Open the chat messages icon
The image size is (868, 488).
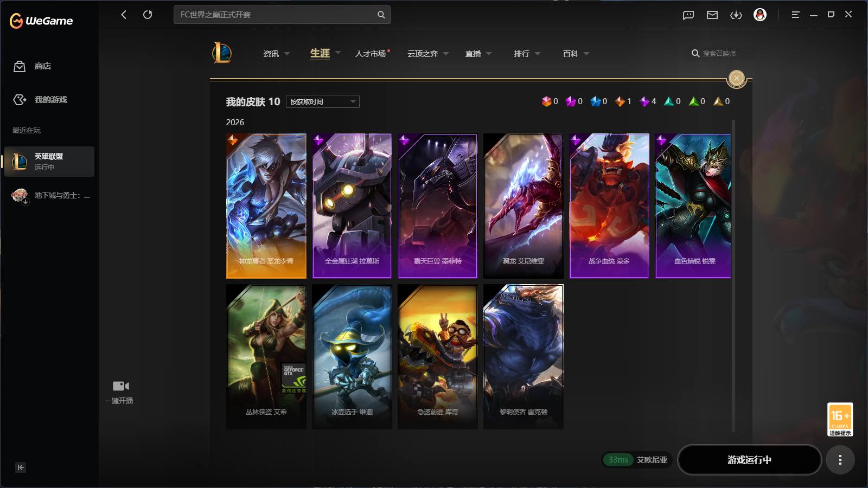click(x=688, y=15)
